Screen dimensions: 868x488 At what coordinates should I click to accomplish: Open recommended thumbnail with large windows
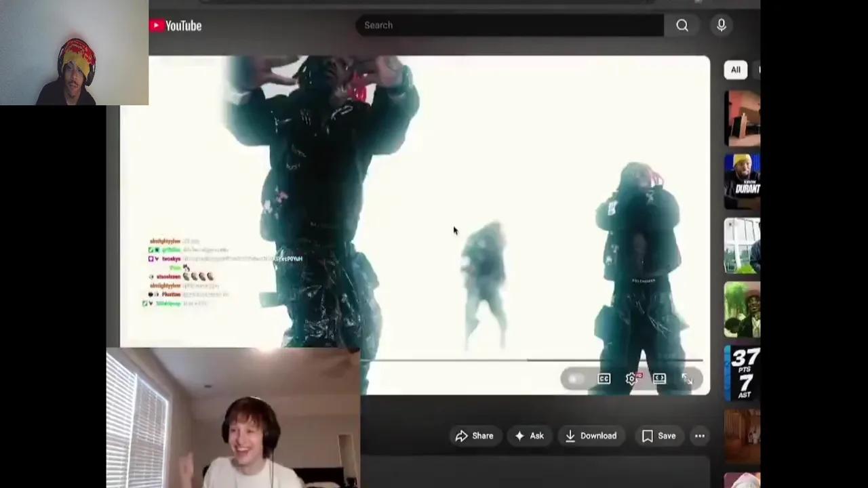coord(742,245)
